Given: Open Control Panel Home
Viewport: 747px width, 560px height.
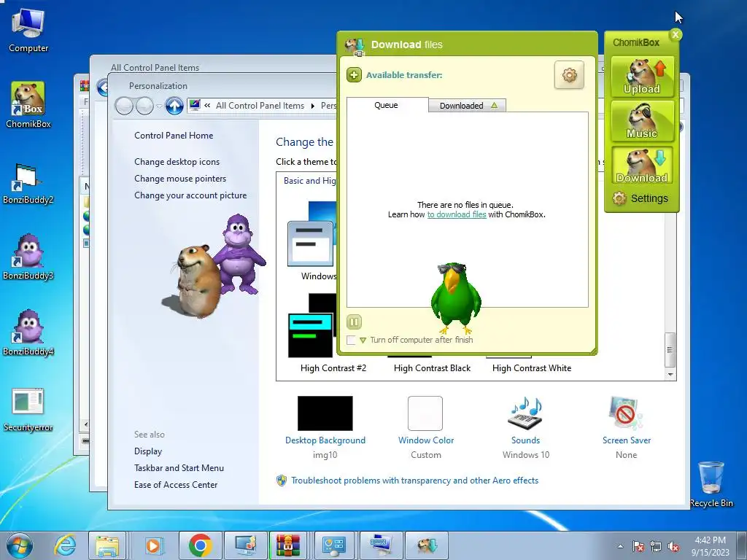Looking at the screenshot, I should [x=174, y=136].
